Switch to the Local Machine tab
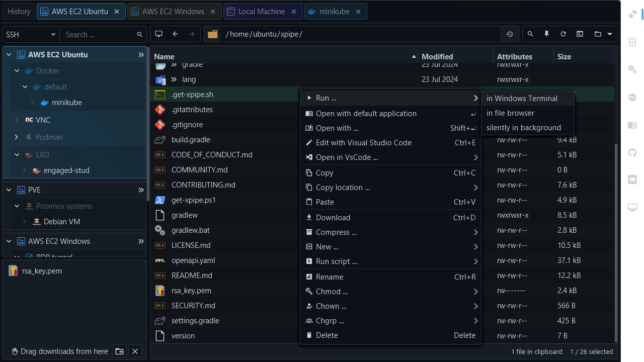 coord(263,11)
